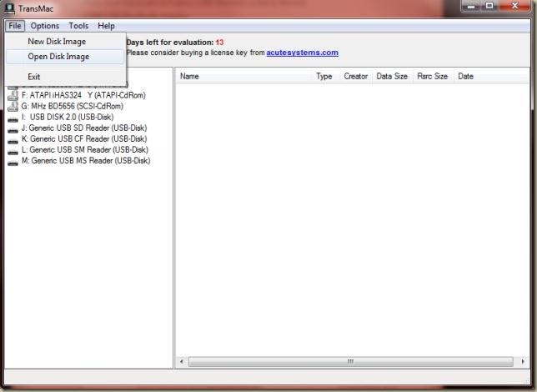Click the K: USB CF Reader drive icon

click(13, 141)
